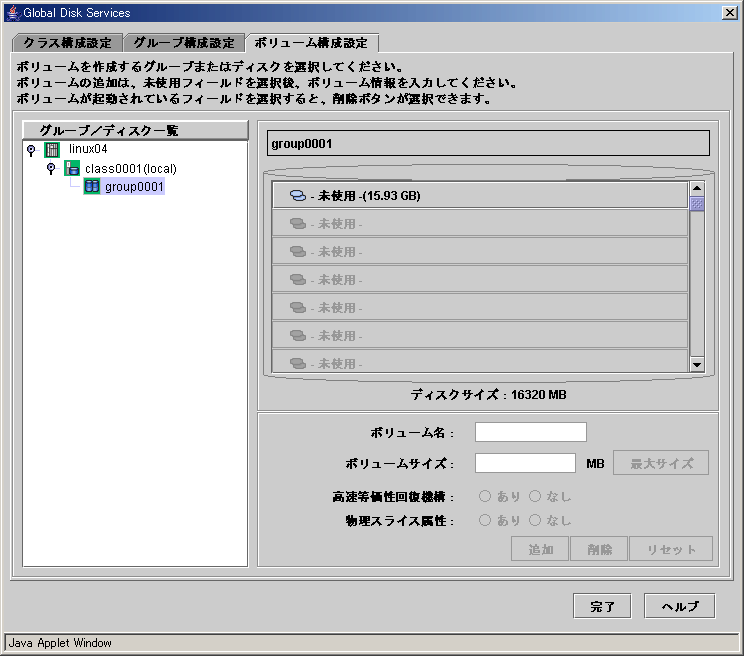This screenshot has width=744, height=656.
Task: Click the last visible 未使用 slot's disk icon
Action: tap(298, 363)
